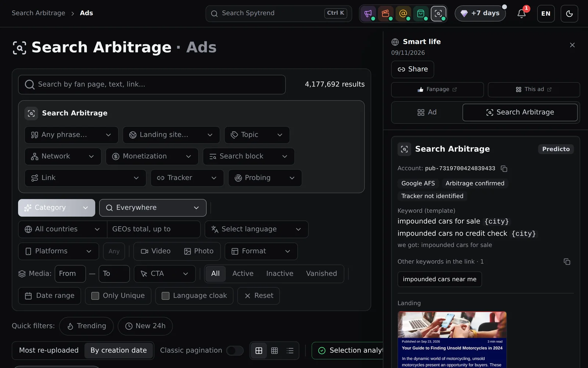Close the Smart life detail panel
This screenshot has height=368, width=588.
[572, 45]
